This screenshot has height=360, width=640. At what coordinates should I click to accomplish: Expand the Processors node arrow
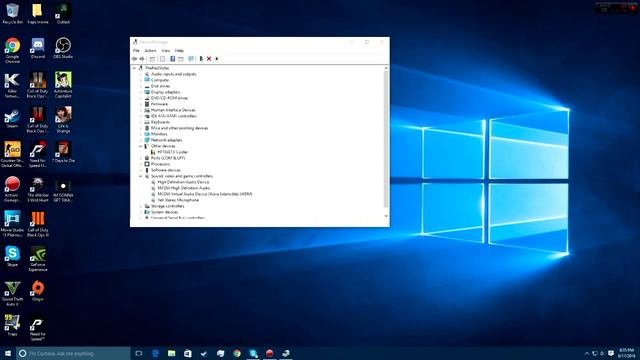pyautogui.click(x=141, y=164)
